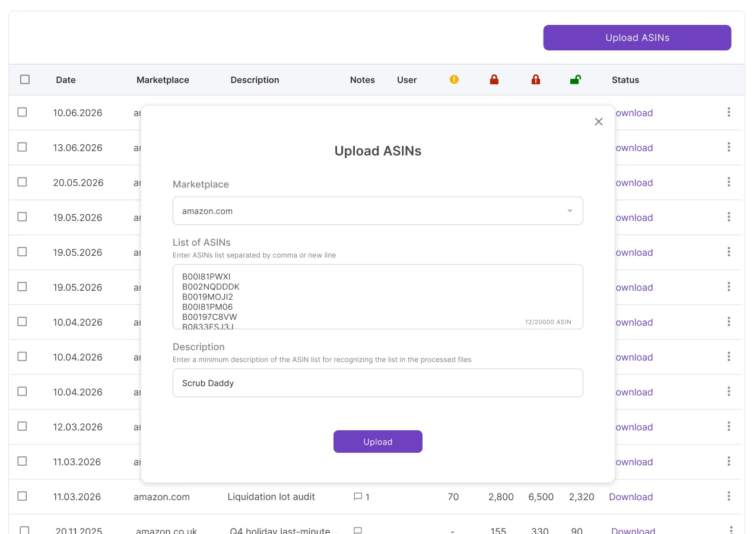Screen dimensions: 756x534
Task: Click the purple Upload ASINs button
Action: [x=637, y=37]
